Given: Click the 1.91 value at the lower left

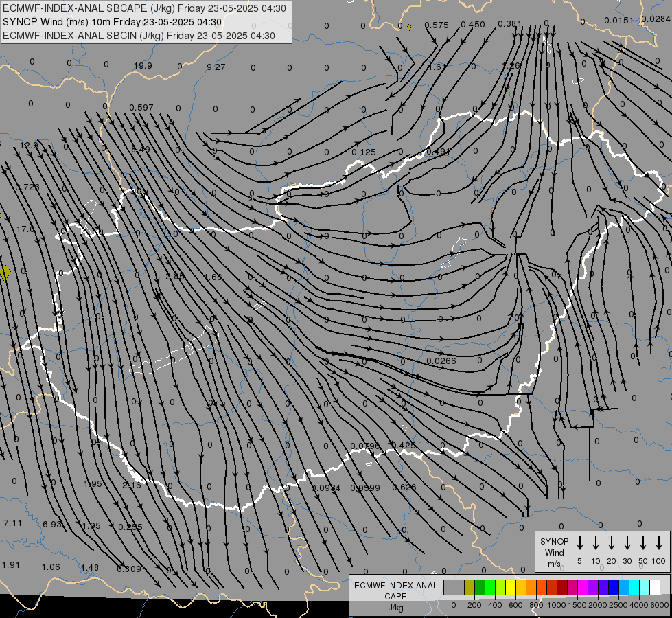Looking at the screenshot, I should 11,565.
